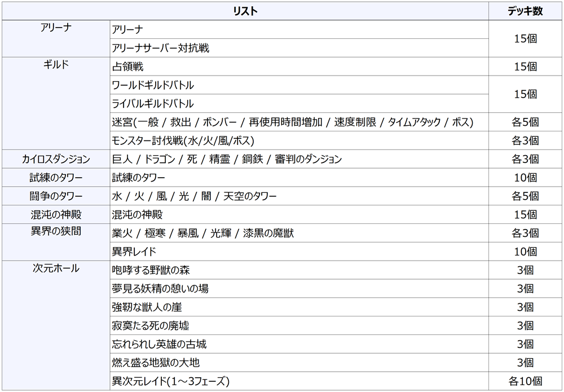
Task: Select the ワールドギルドバトル entry
Action: pos(153,85)
